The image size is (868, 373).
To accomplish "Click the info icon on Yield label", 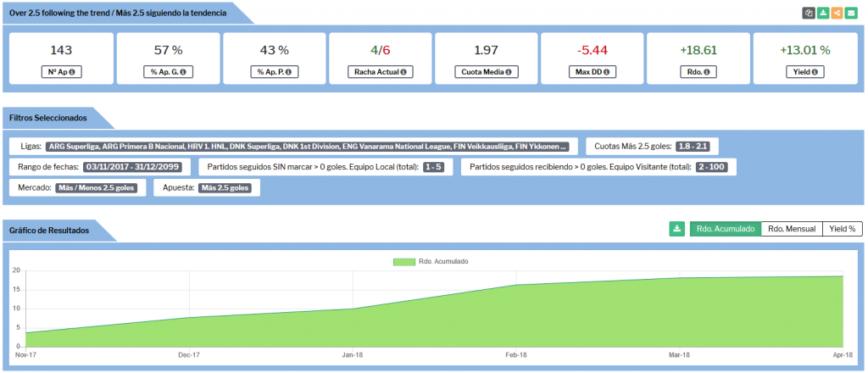I will pyautogui.click(x=816, y=72).
